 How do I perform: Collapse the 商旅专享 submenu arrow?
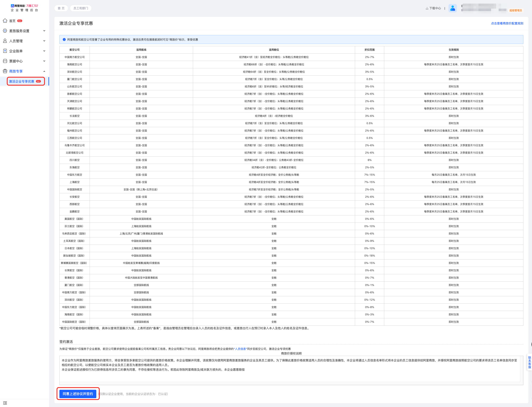pyautogui.click(x=44, y=71)
